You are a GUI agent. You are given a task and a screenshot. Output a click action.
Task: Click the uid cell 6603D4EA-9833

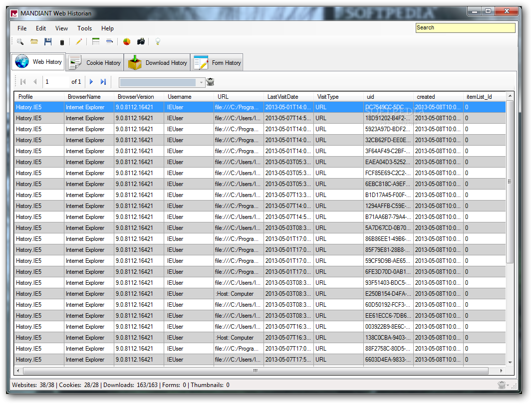pos(388,360)
